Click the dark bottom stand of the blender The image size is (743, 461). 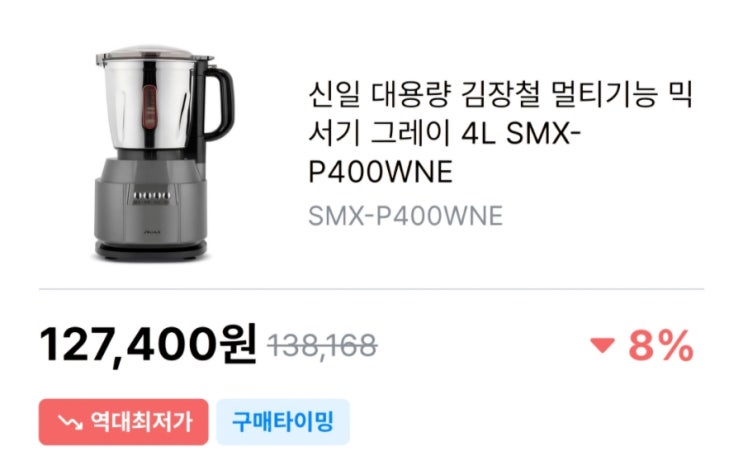pos(152,251)
